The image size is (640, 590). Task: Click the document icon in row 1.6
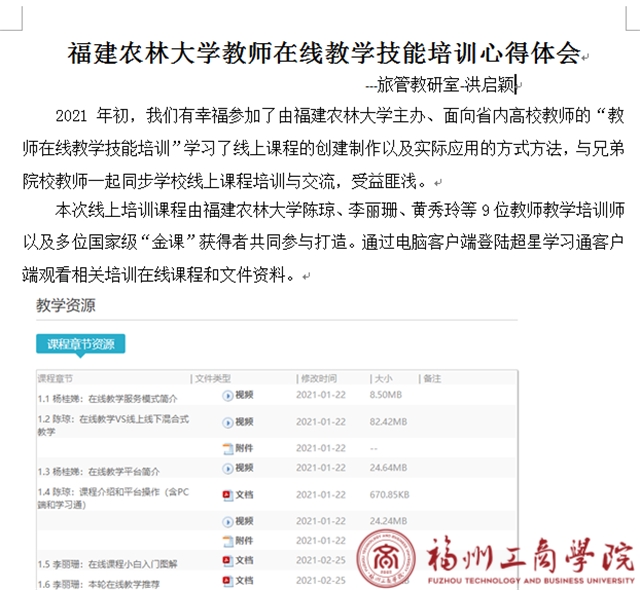[227, 581]
